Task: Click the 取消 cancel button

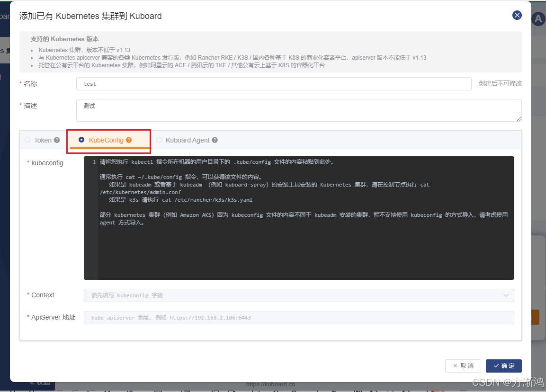Action: (x=463, y=366)
